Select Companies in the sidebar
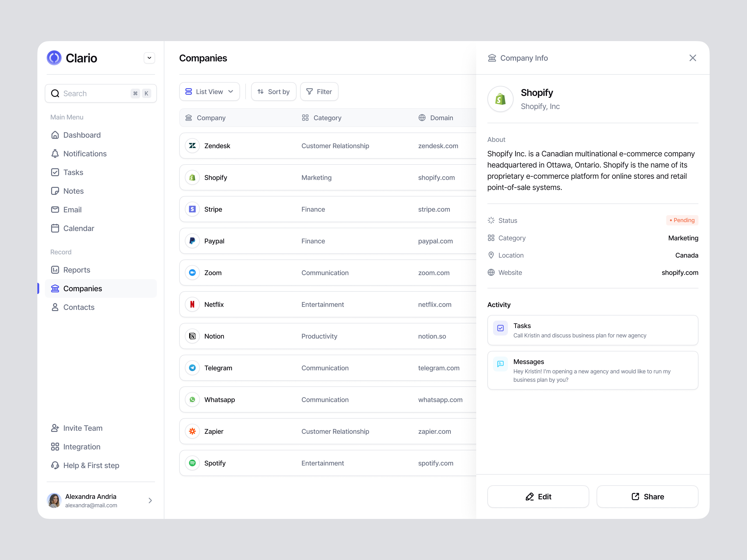 click(101, 289)
